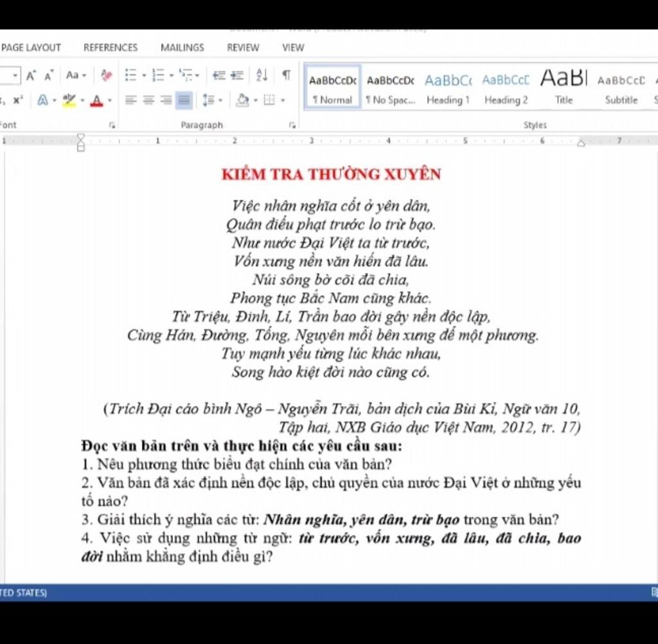Click the Clear All Formatting eraser icon
Image resolution: width=658 pixels, height=644 pixels.
tap(106, 76)
